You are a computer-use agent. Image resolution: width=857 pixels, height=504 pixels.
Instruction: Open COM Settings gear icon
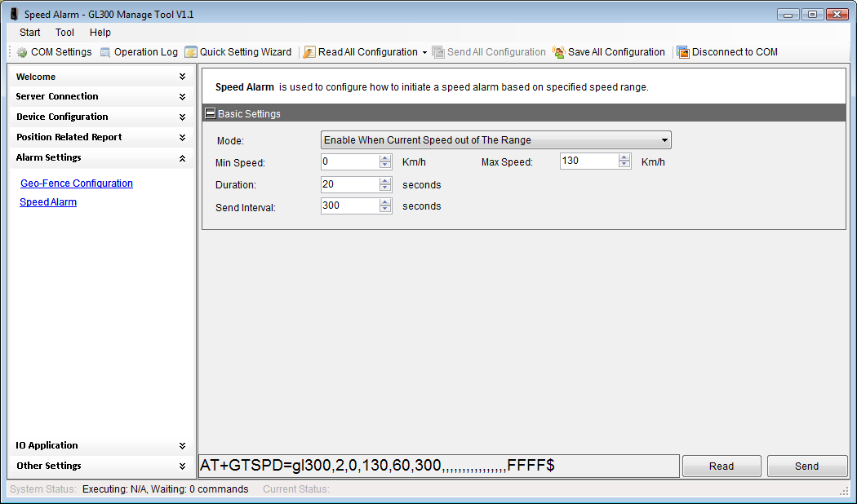[22, 52]
